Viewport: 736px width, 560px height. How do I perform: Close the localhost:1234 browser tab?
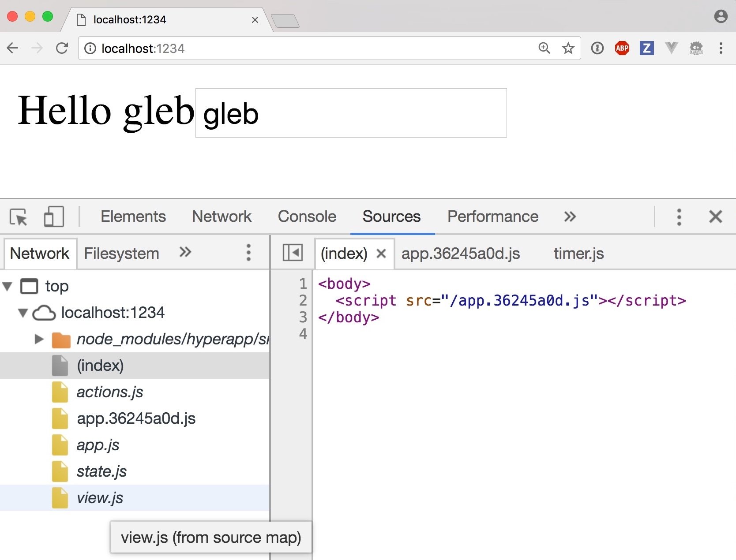[255, 20]
